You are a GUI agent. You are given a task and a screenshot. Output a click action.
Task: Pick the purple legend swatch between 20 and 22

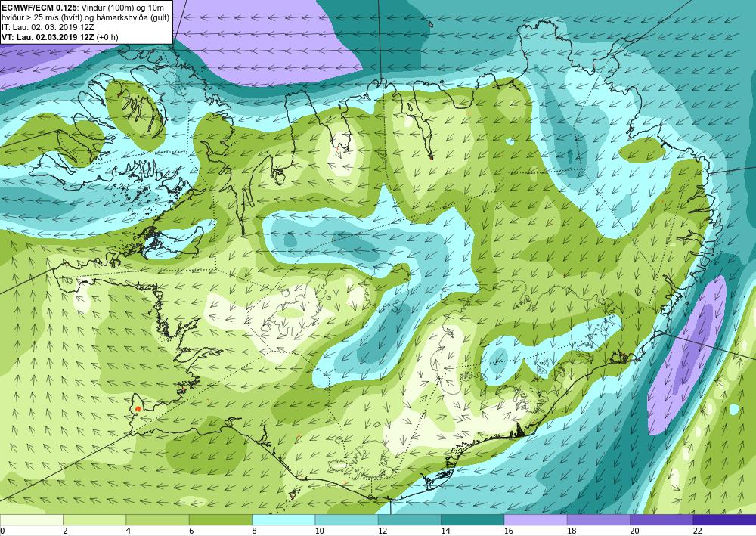tap(661, 519)
